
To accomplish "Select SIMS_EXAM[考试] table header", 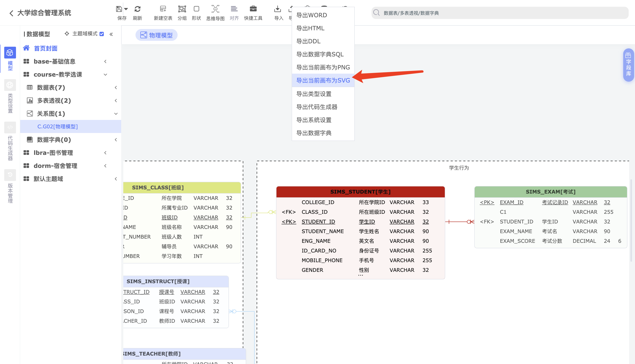I will (x=550, y=192).
